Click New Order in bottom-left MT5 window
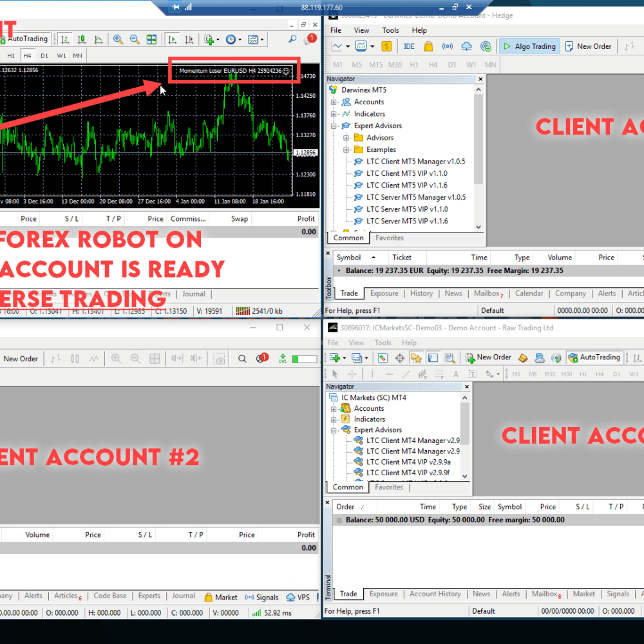 pyautogui.click(x=21, y=359)
